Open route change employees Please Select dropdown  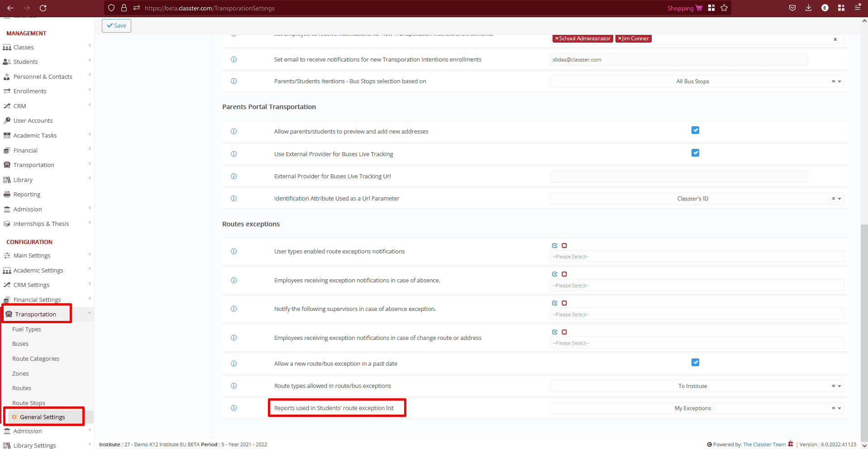697,343
